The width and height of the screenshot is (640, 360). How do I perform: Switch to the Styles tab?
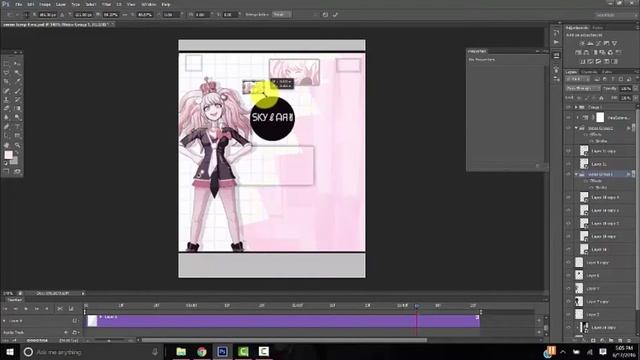pos(598,28)
